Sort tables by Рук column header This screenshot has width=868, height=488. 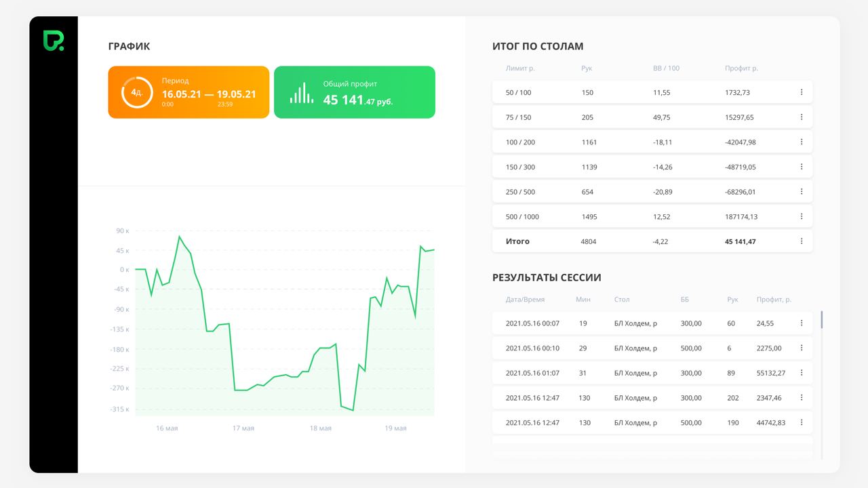pyautogui.click(x=587, y=68)
